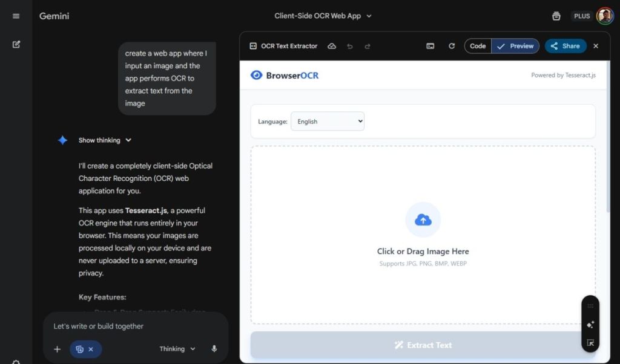Click the image preview icon in Canvas toolbar
Image resolution: width=620 pixels, height=364 pixels.
[430, 46]
